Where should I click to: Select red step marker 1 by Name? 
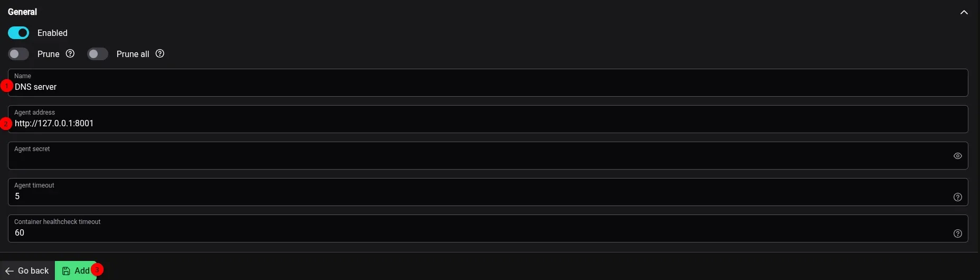[x=6, y=86]
